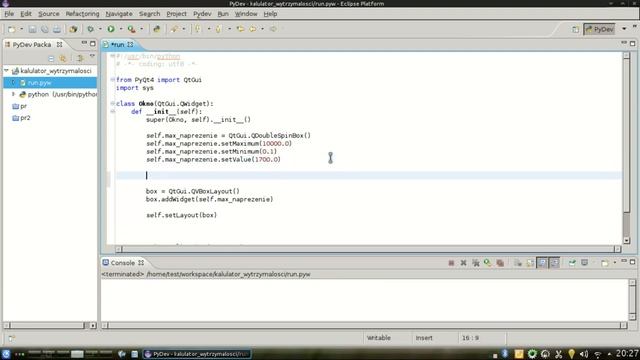Collapse the class Okno fold marker
640x360 pixels.
(113, 103)
